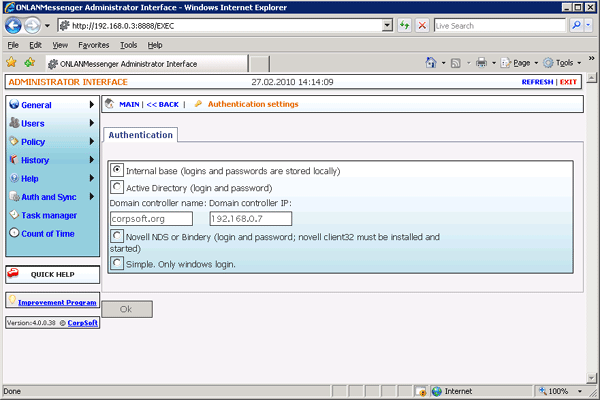Open the Edit menu

click(x=35, y=45)
